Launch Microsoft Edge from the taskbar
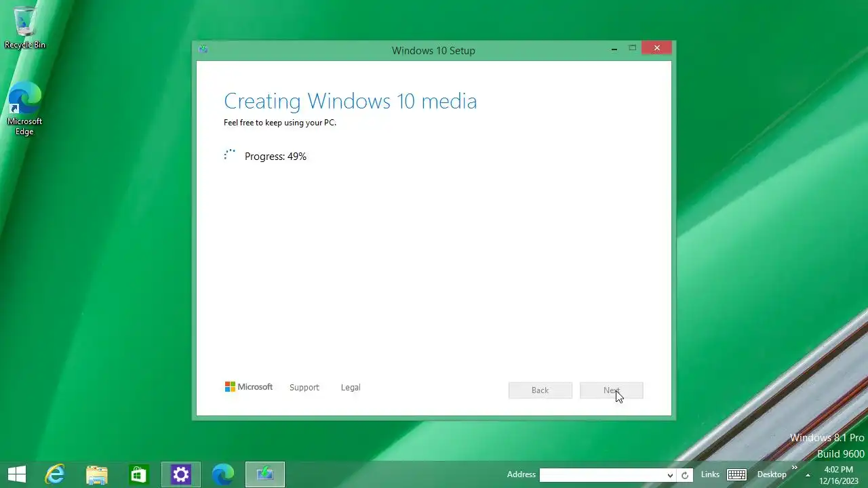The height and width of the screenshot is (488, 868). [223, 474]
